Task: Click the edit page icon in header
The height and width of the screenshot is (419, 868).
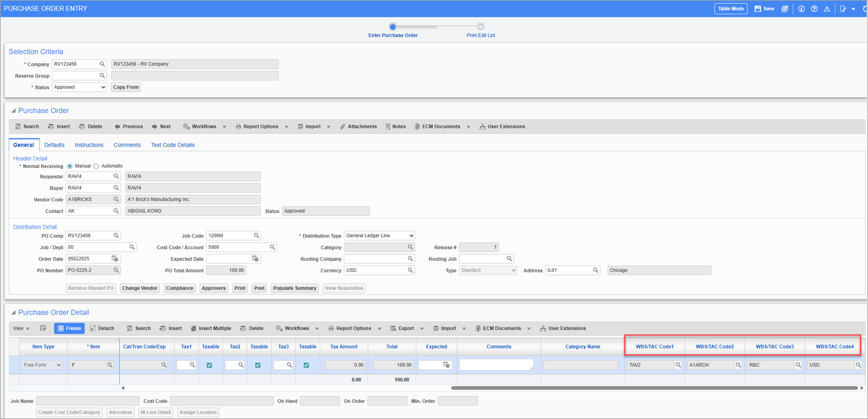Action: [843, 9]
